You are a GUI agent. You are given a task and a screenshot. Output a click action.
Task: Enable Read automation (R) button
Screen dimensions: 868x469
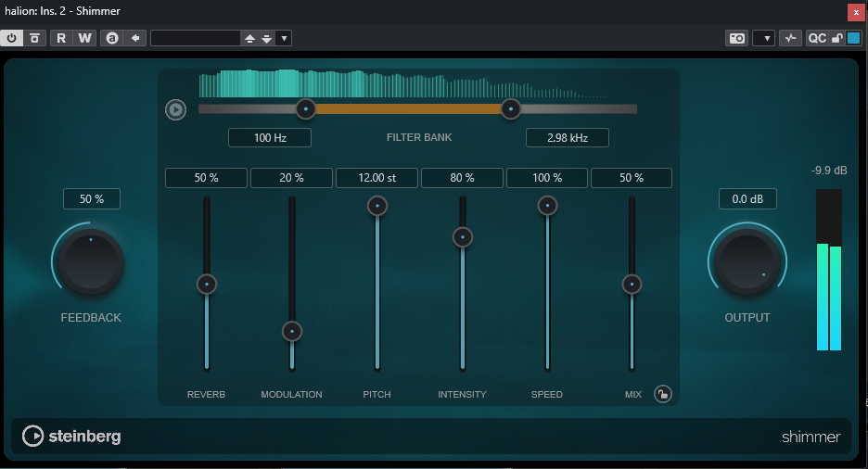(61, 38)
